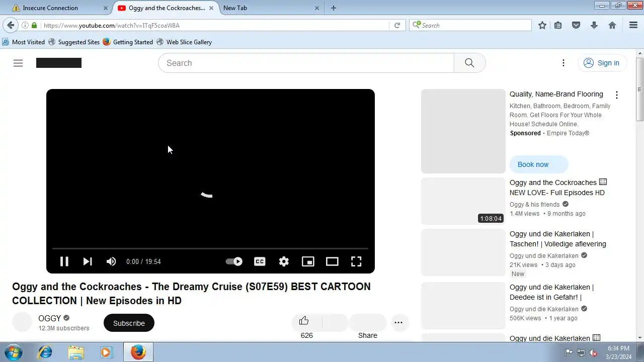
Task: Bookmark this page star icon
Action: [x=542, y=25]
